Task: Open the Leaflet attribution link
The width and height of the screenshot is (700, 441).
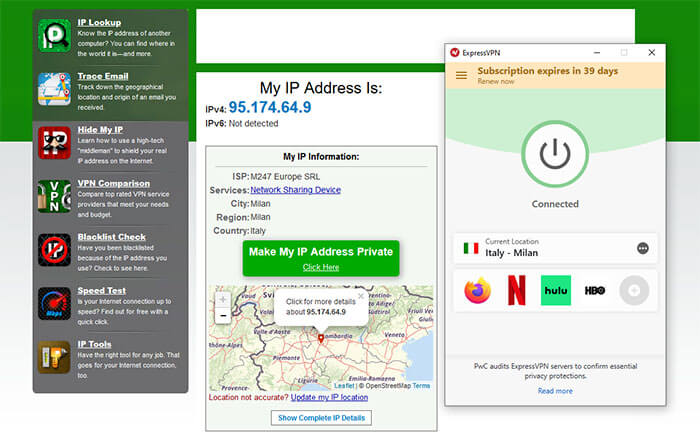Action: [344, 386]
